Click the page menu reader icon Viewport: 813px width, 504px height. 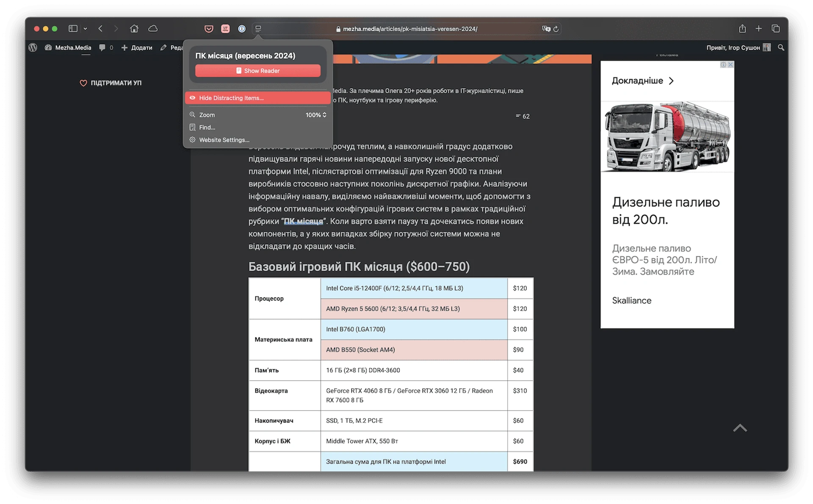258,29
